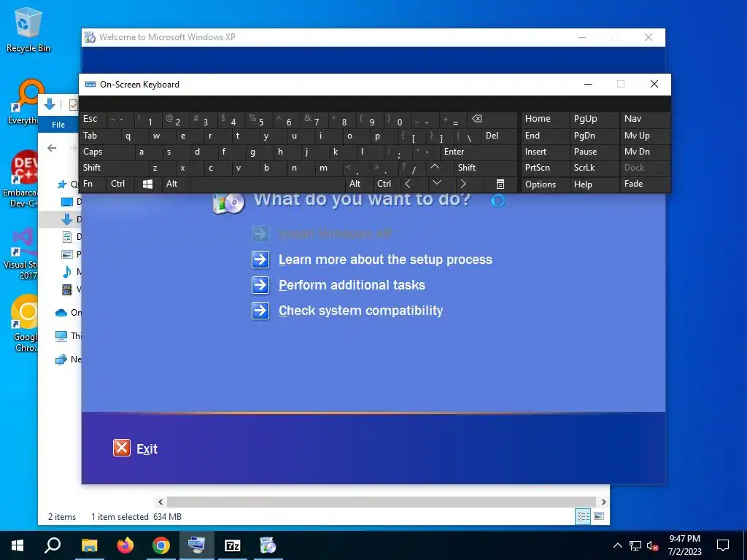Show hidden system tray icons
Viewport: 747px width, 560px height.
(617, 545)
